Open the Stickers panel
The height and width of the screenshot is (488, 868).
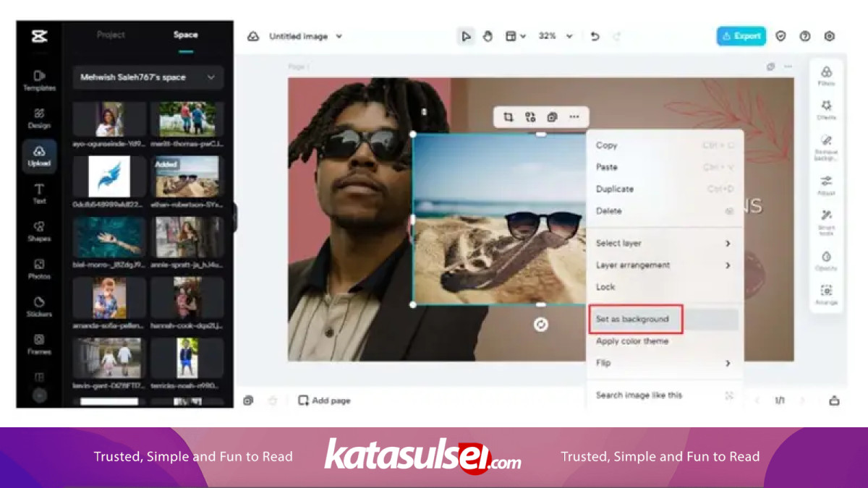39,306
